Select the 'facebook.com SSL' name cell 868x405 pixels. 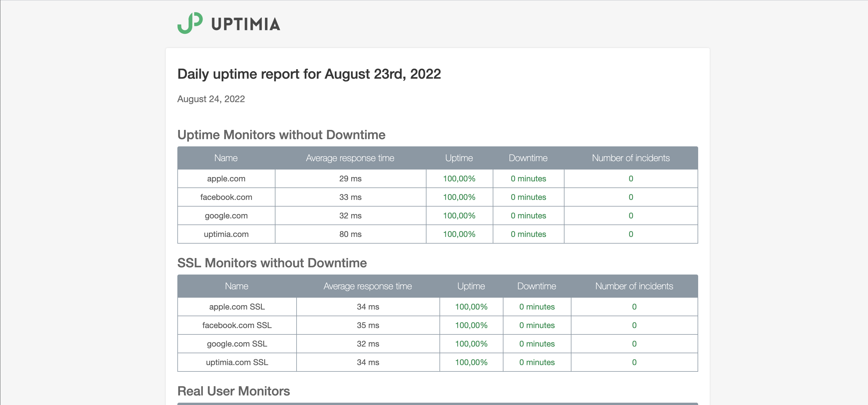(x=237, y=325)
